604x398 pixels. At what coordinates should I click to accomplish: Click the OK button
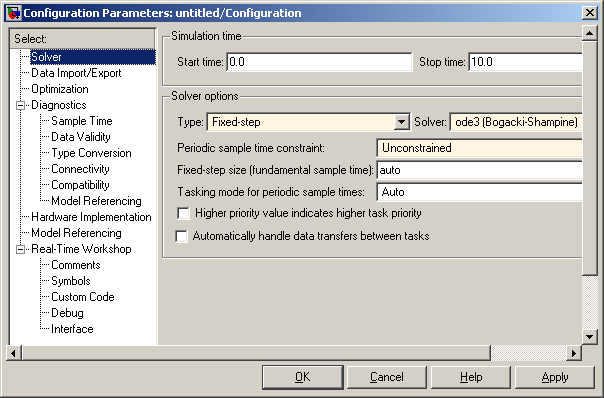coord(302,377)
